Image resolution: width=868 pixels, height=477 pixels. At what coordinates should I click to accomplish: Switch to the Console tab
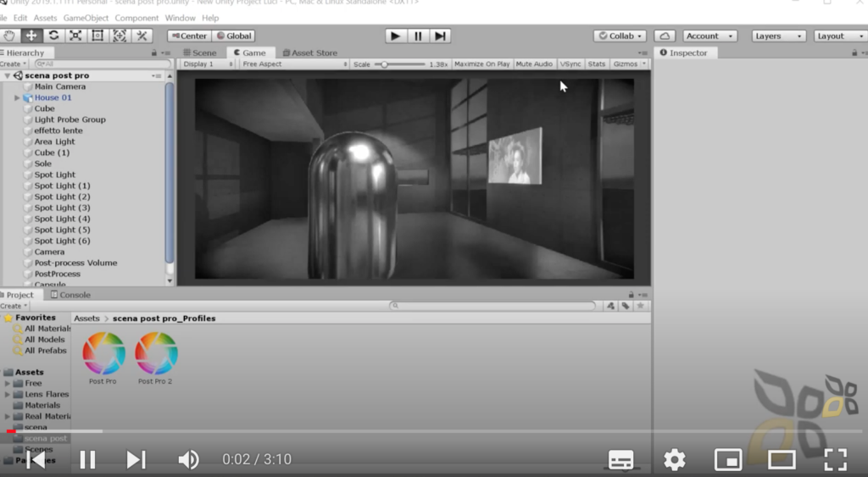[70, 294]
